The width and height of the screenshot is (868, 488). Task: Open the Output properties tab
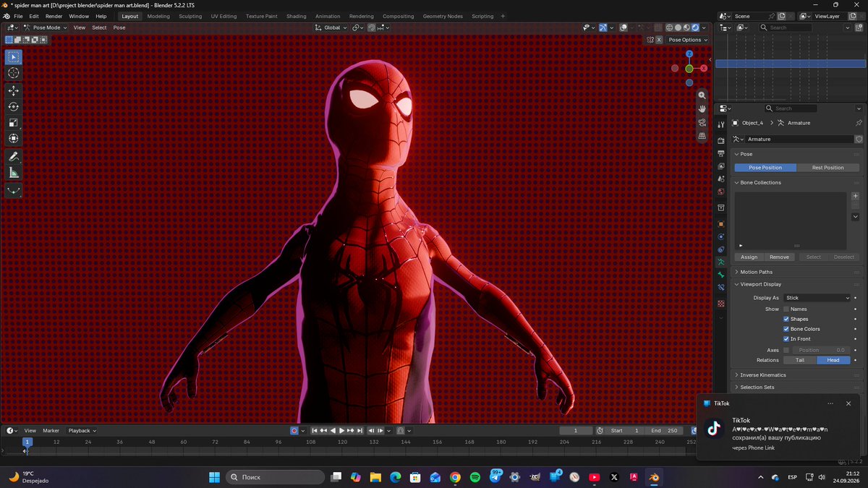720,153
